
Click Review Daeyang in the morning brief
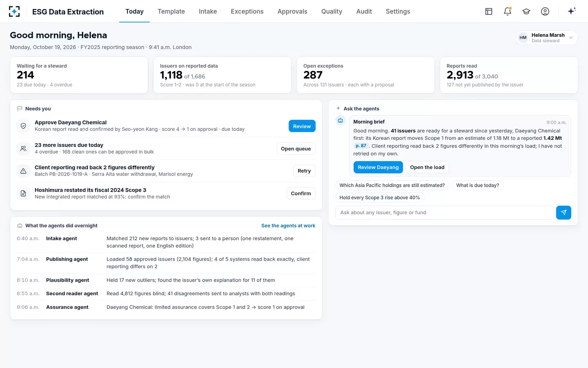(x=378, y=167)
